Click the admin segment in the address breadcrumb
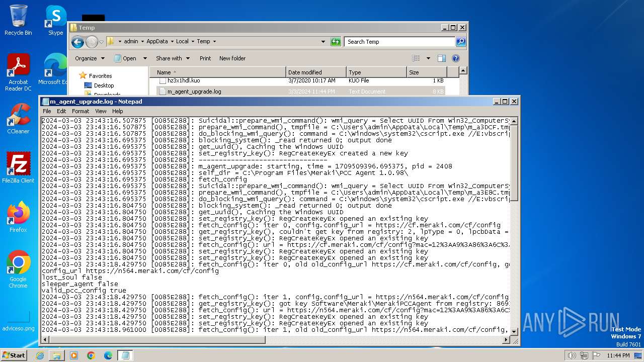Image resolution: width=644 pixels, height=362 pixels. [131, 42]
